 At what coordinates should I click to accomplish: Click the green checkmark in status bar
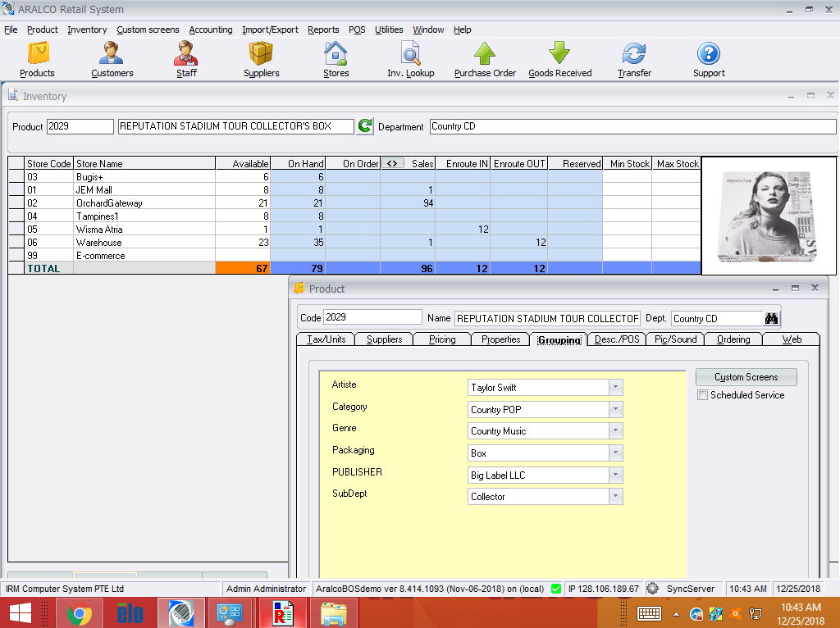pos(556,588)
